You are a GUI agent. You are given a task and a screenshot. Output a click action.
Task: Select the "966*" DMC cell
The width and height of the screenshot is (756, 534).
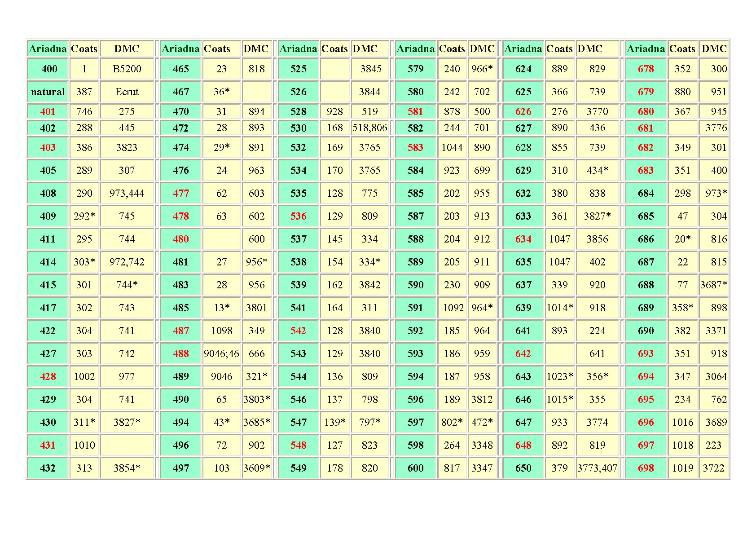coord(482,69)
